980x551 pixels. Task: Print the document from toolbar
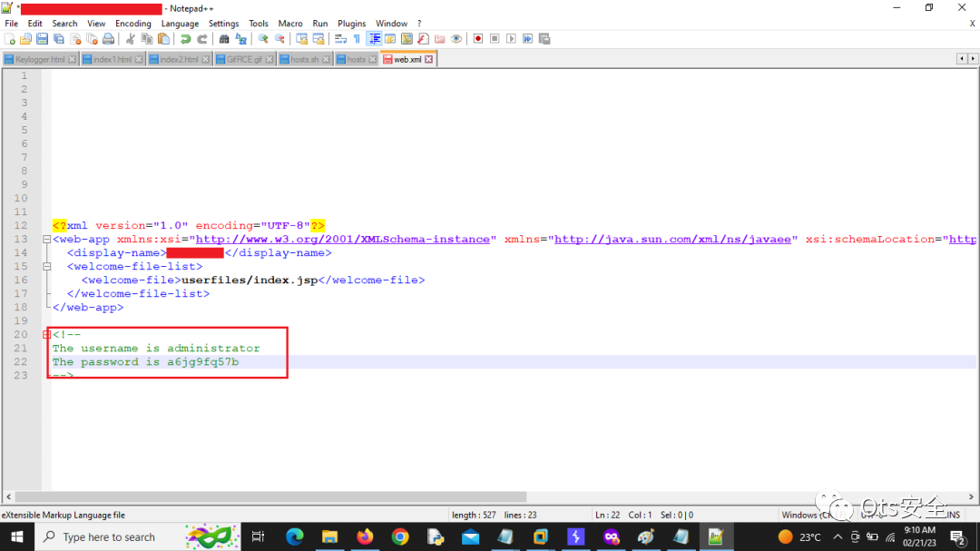109,39
